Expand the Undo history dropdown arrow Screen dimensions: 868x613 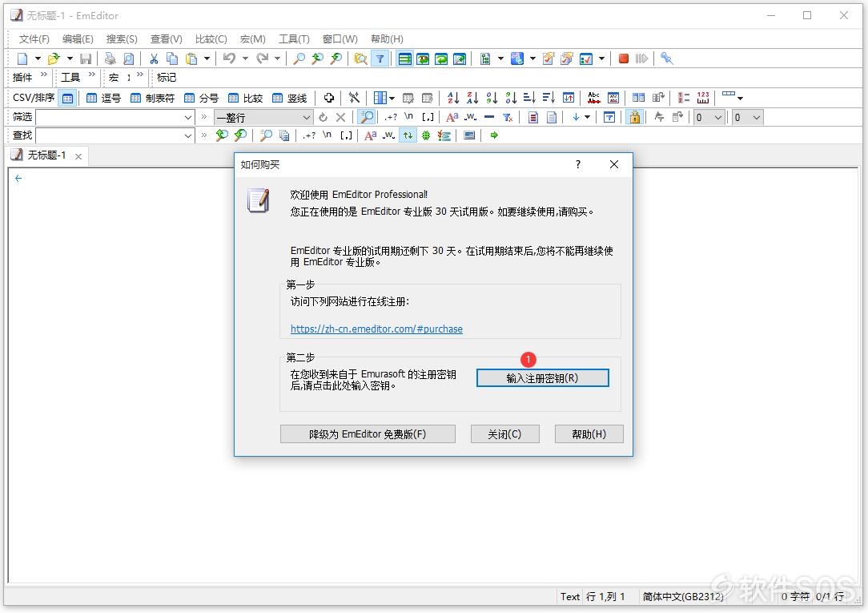point(245,58)
